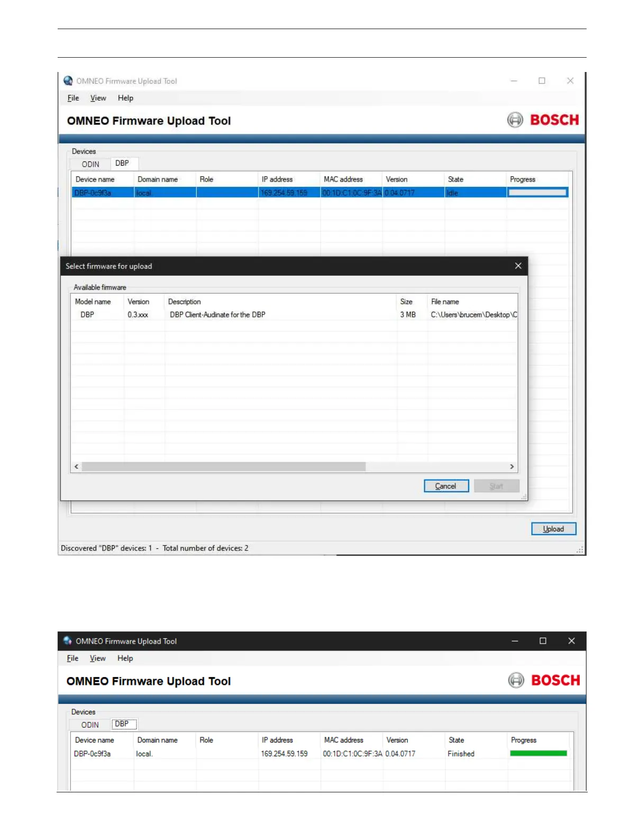Click highlighted IP 169.254.59.159 in upper window
This screenshot has height=840, width=630.
(x=284, y=193)
